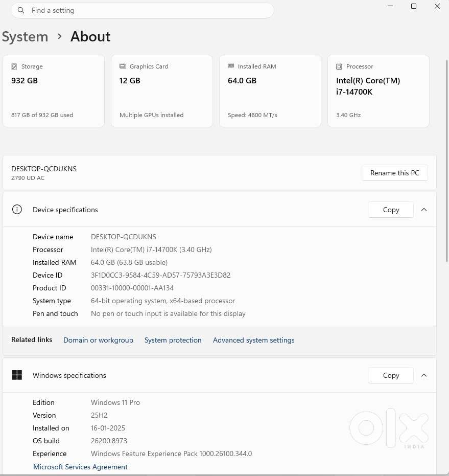Screen dimensions: 449x476
Task: Select the Device ID value 3F1D0CC3-9584-4C59-AD57-75793A3E3D82
Action: pyautogui.click(x=160, y=275)
